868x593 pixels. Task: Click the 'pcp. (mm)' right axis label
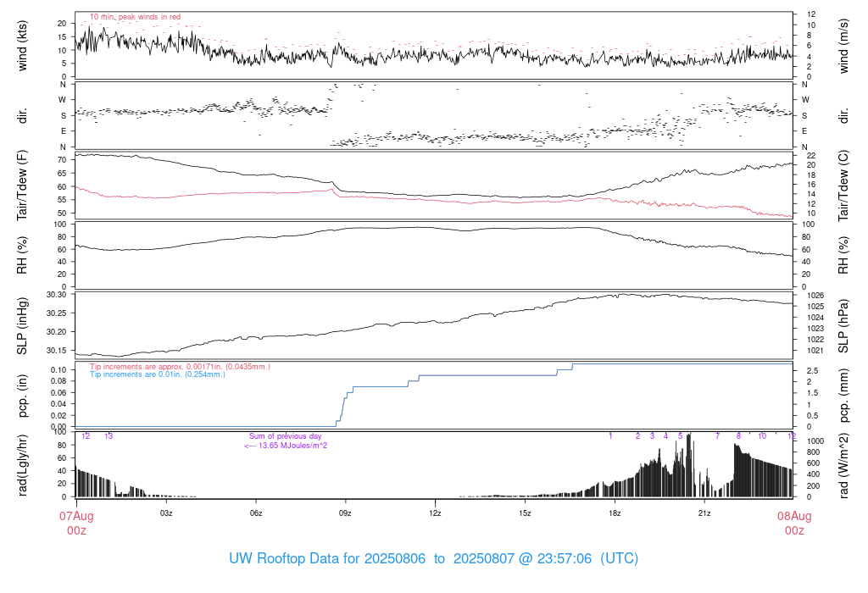(x=843, y=396)
